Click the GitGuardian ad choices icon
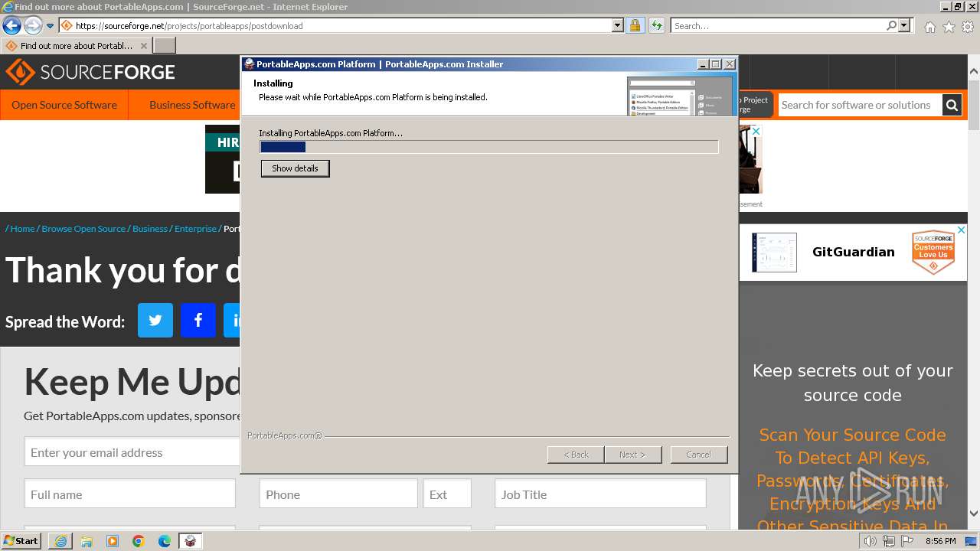 (962, 230)
